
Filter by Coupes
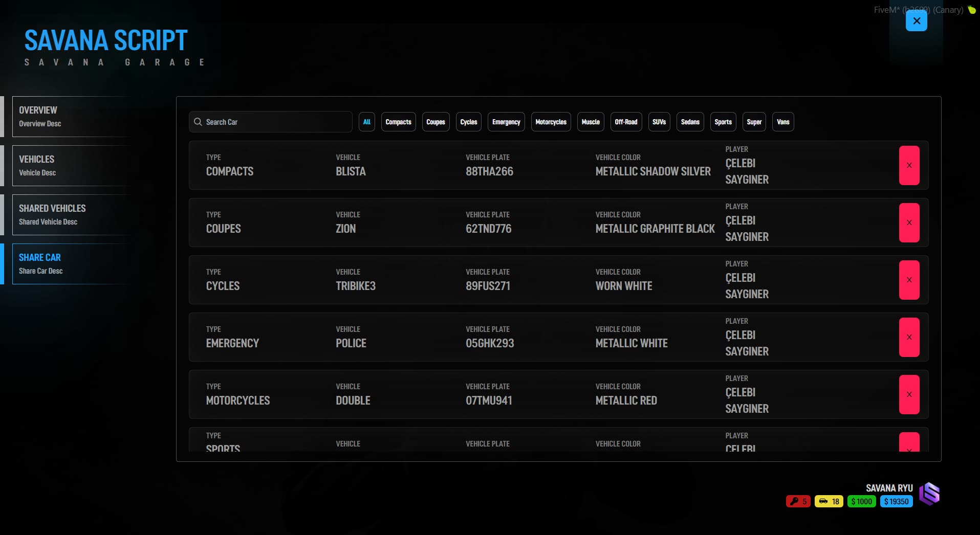coord(435,122)
